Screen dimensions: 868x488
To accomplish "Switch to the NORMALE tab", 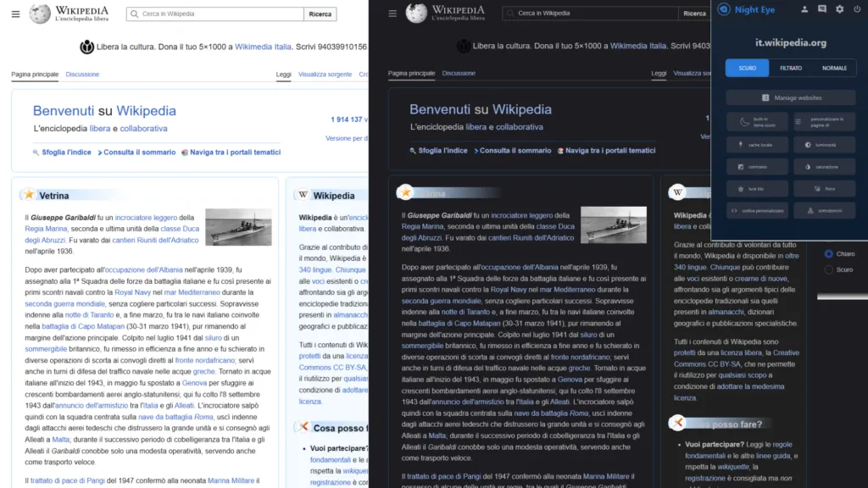I will [835, 68].
